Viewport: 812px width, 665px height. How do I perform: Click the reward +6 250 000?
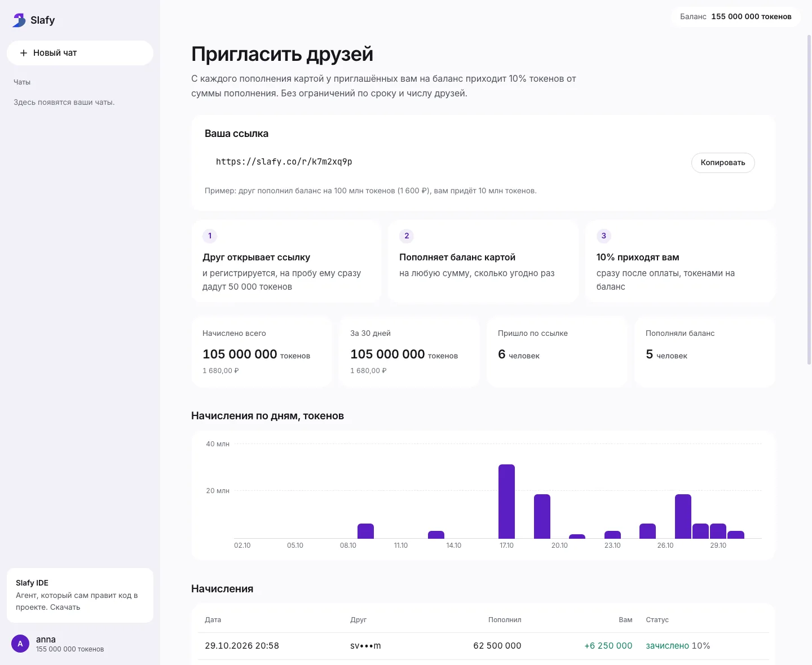point(608,646)
